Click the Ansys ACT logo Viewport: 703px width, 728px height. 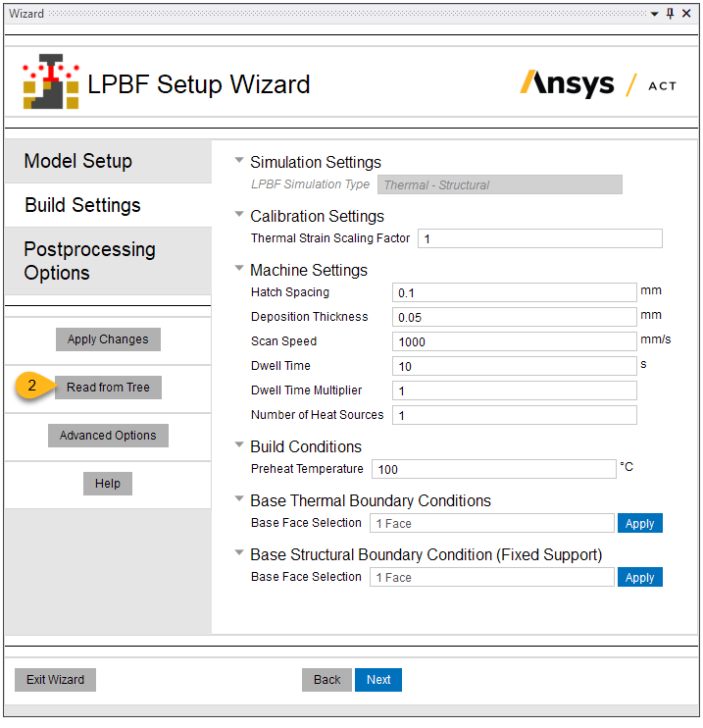[x=598, y=83]
